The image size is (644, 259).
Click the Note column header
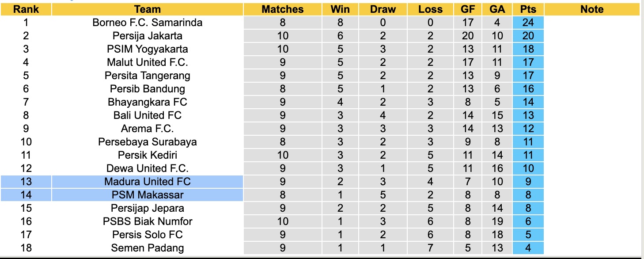coord(592,9)
